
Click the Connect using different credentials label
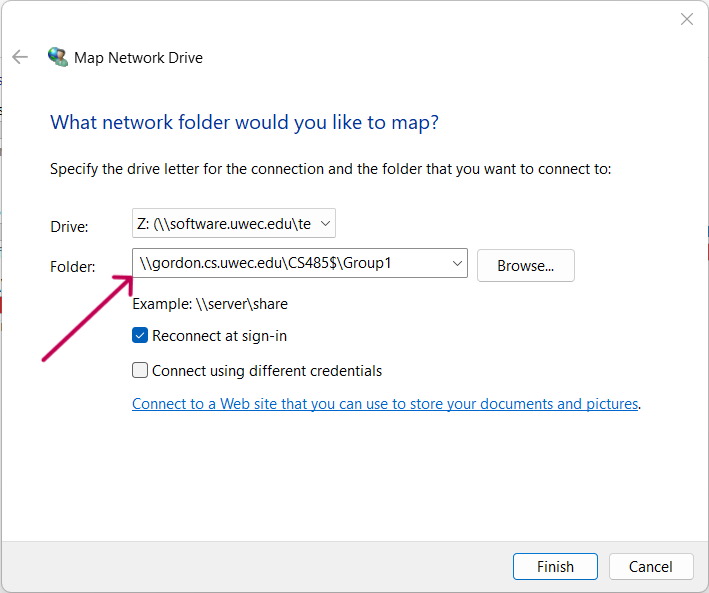click(x=267, y=371)
